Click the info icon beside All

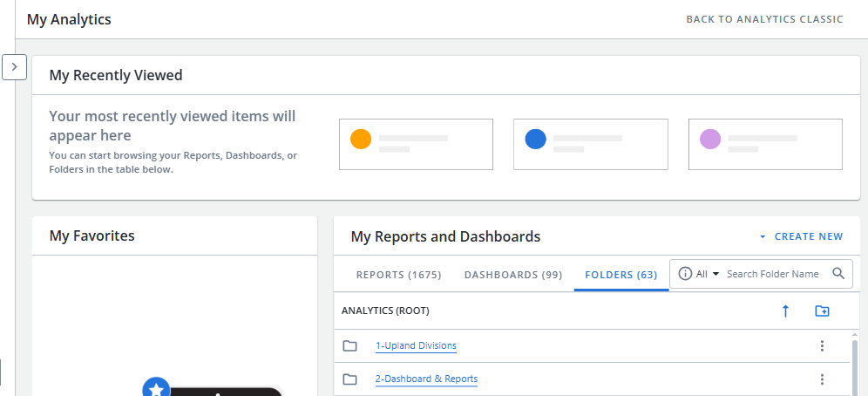pos(685,274)
